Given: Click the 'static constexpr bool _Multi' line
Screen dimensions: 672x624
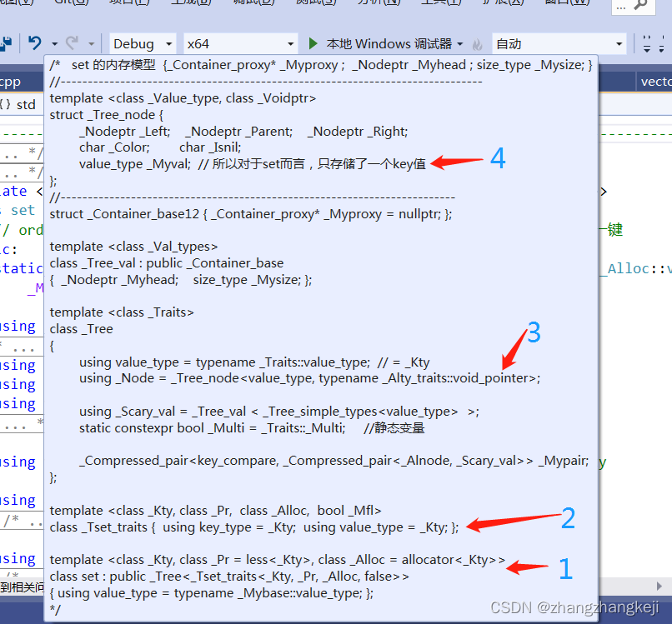Looking at the screenshot, I should (252, 428).
